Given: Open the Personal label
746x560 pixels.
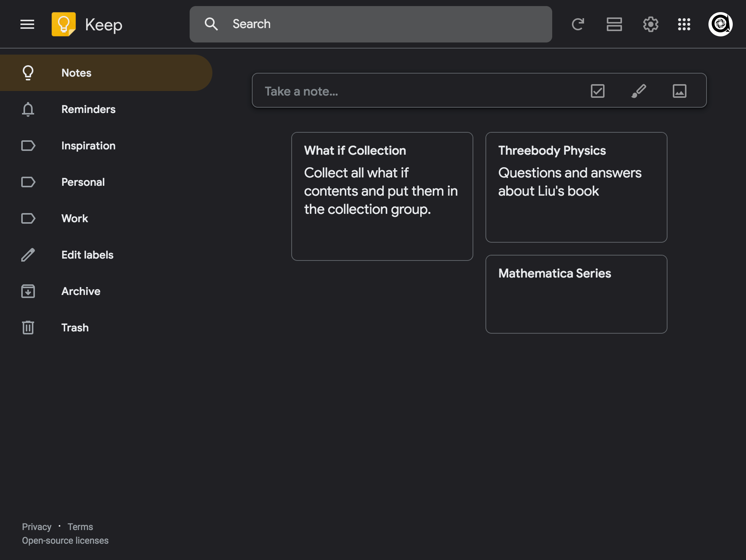Looking at the screenshot, I should pos(83,182).
